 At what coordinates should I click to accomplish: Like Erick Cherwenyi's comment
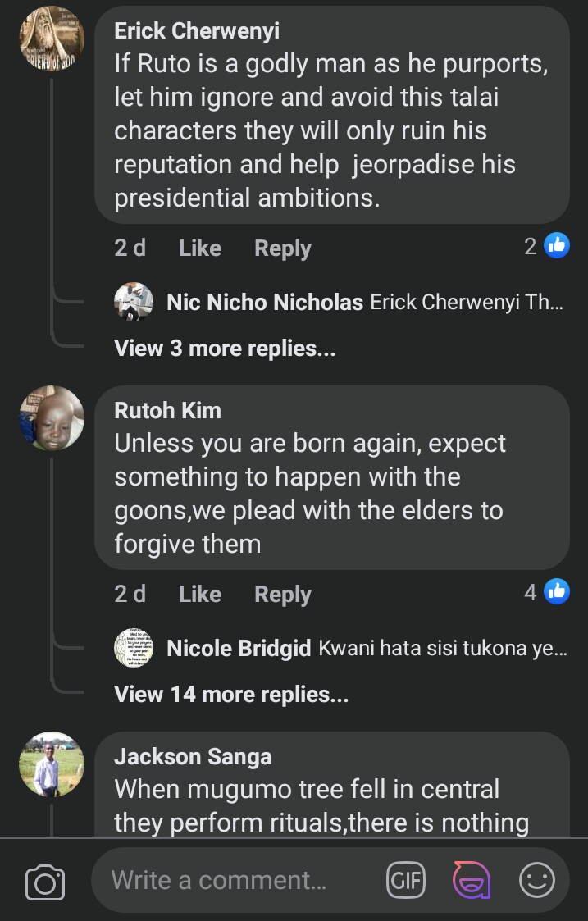[x=200, y=248]
